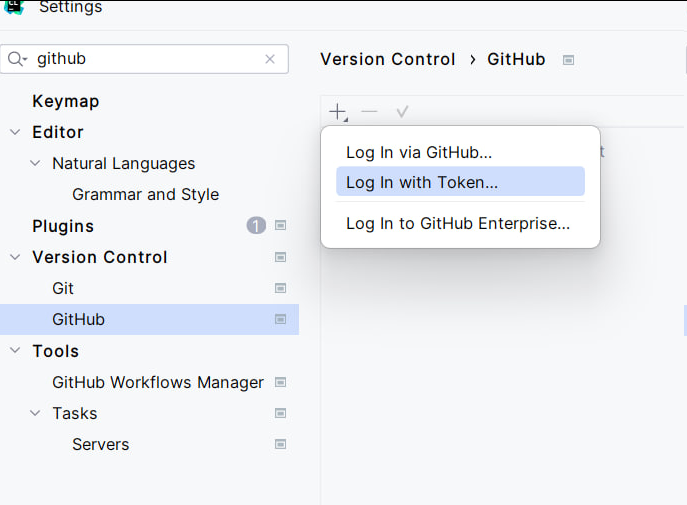Collapse the Editor tree section
This screenshot has width=687, height=505.
point(15,132)
